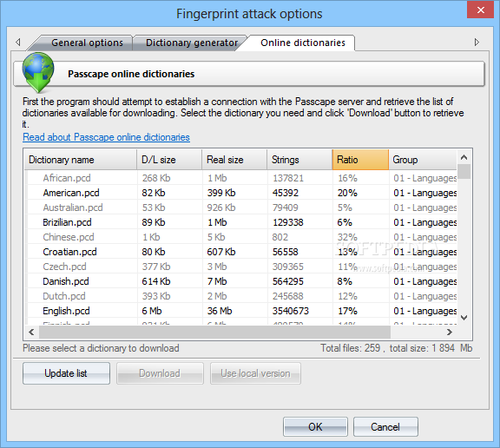Screen dimensions: 500x448
Task: Select the Croatian.pcd dictionary row
Action: coord(240,252)
